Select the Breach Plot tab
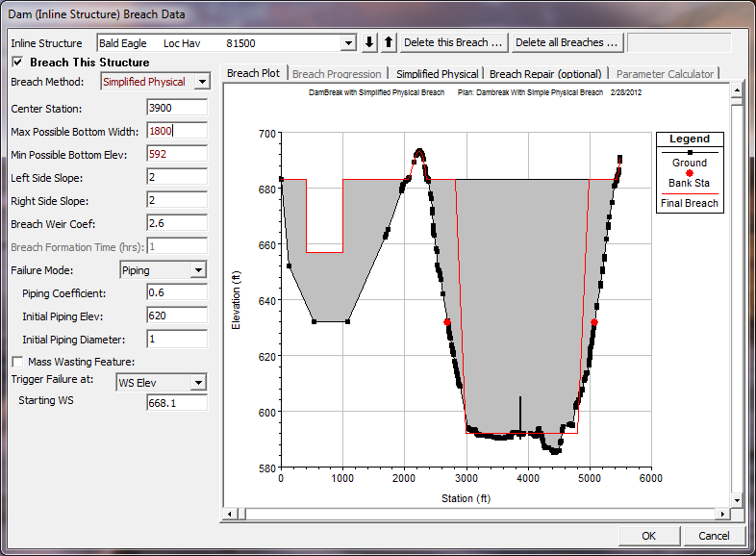The height and width of the screenshot is (556, 756). tap(254, 74)
